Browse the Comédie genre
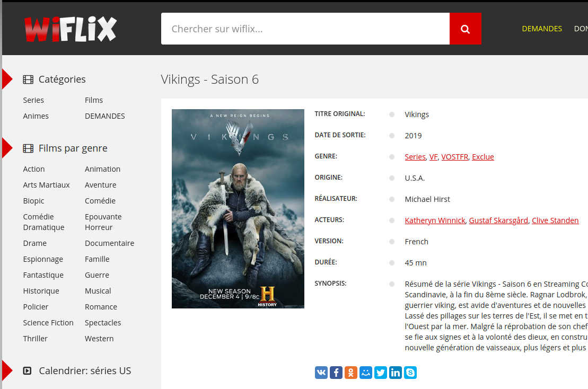588x389 pixels. click(x=100, y=201)
